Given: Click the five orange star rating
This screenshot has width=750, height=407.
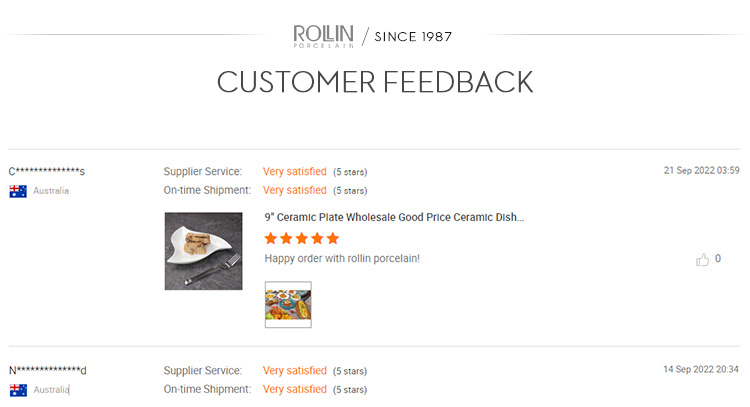Looking at the screenshot, I should point(302,238).
